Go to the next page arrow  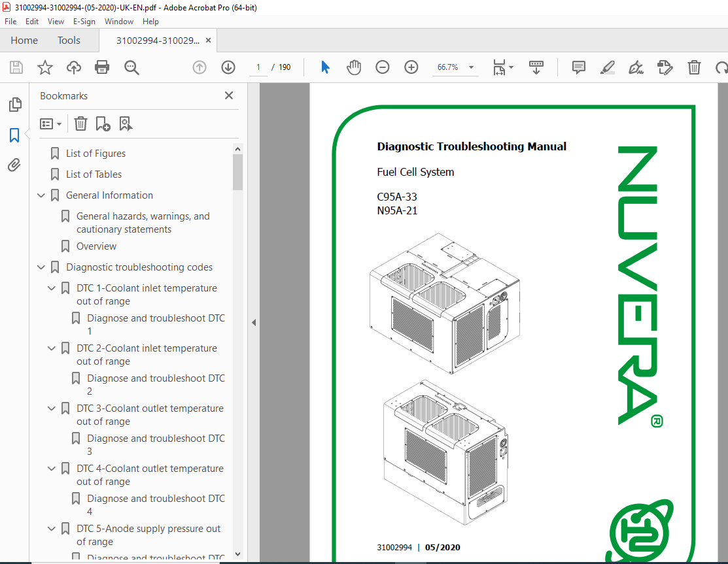pyautogui.click(x=228, y=67)
